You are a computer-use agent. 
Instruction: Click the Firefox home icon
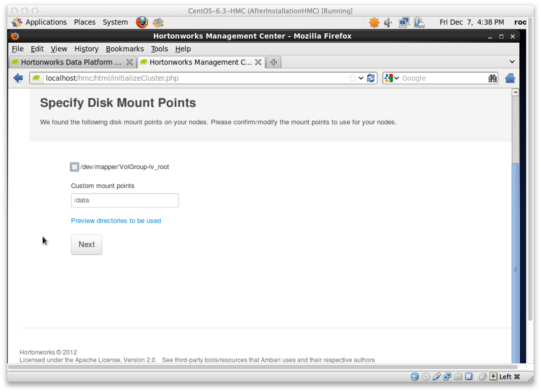click(x=510, y=78)
